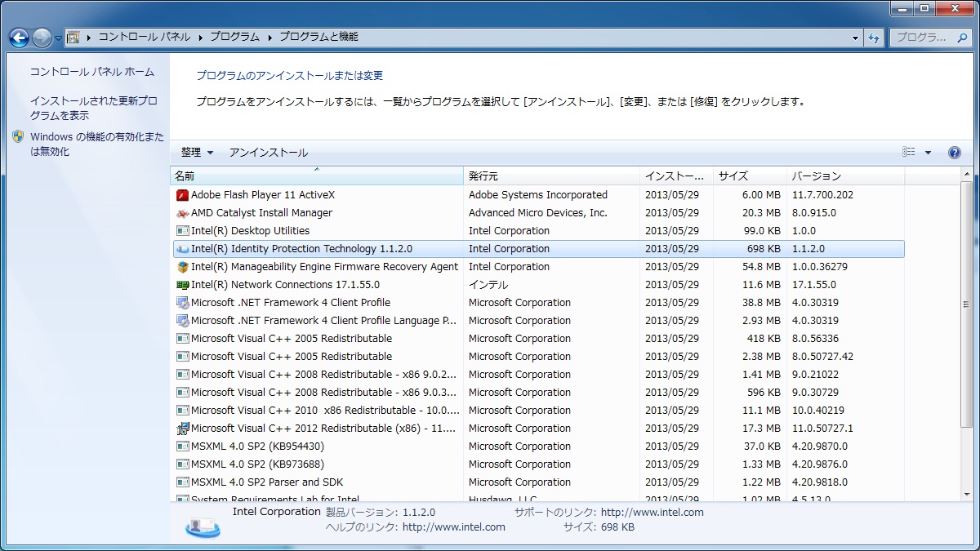The height and width of the screenshot is (551, 980).
Task: Open the address bar history dropdown
Action: pos(855,38)
